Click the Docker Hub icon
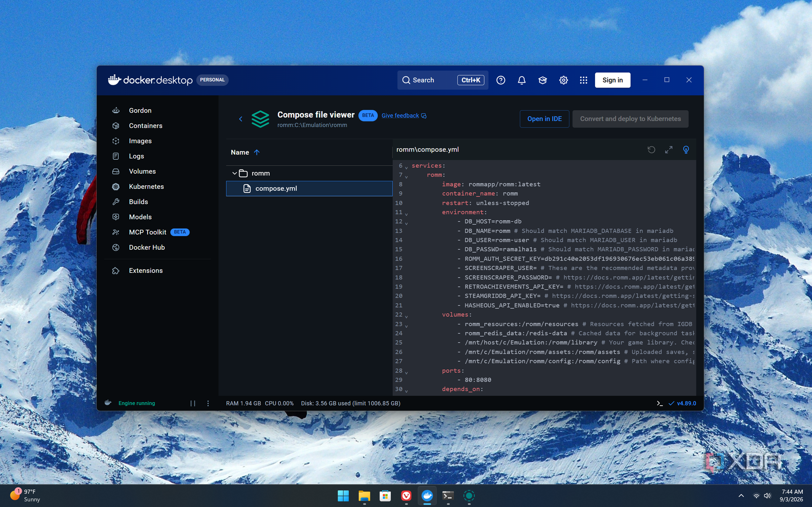The height and width of the screenshot is (507, 812). coord(116,247)
